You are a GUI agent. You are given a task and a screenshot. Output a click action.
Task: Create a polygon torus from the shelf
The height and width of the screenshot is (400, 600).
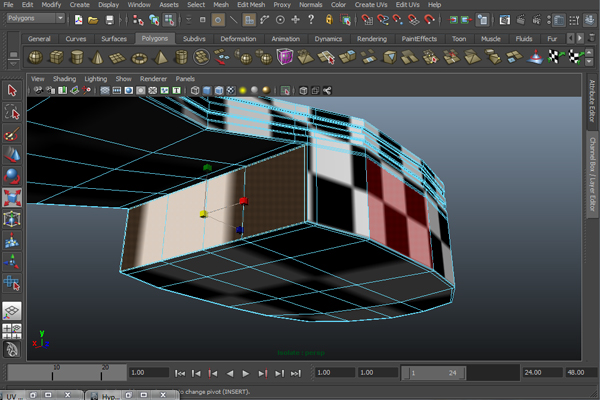tap(139, 58)
